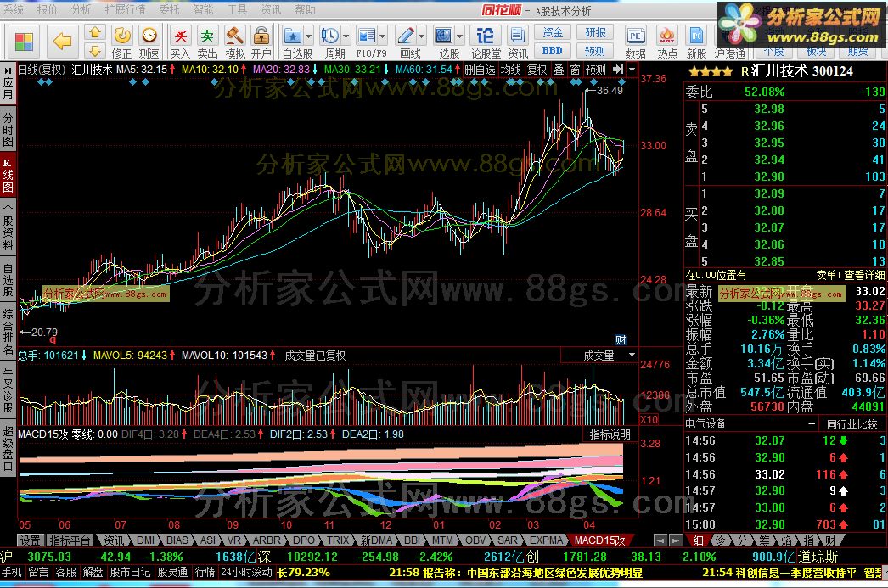Open the 系统 menu
The height and width of the screenshot is (588, 888).
(x=14, y=9)
